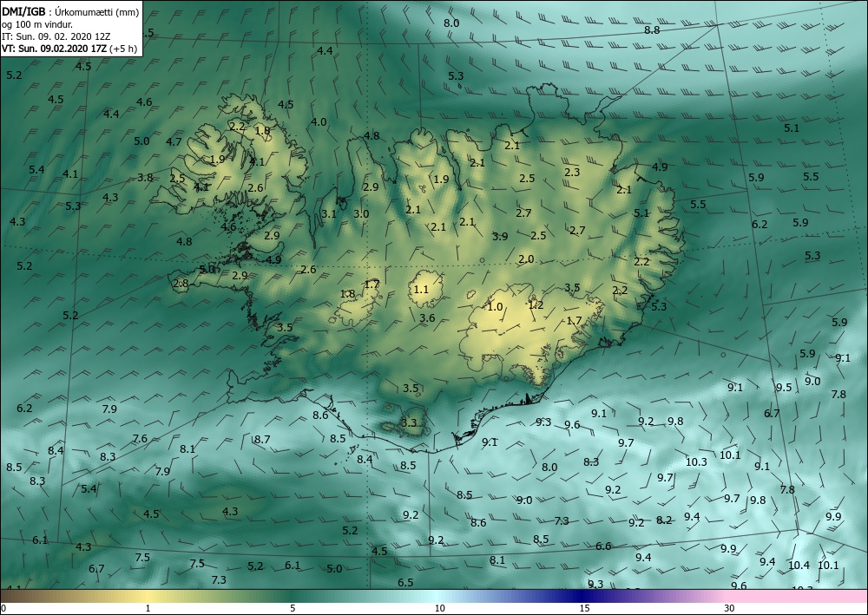
Task: Click the "1" label under the color scale
Action: (148, 608)
